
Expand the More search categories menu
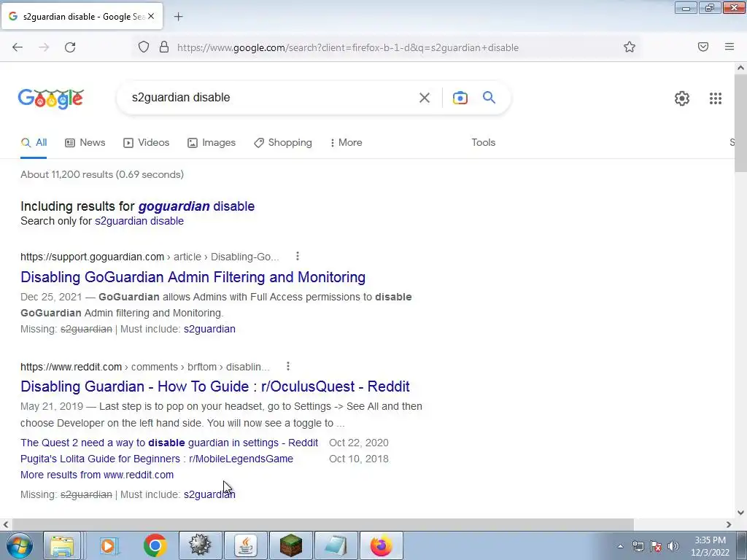pos(347,142)
